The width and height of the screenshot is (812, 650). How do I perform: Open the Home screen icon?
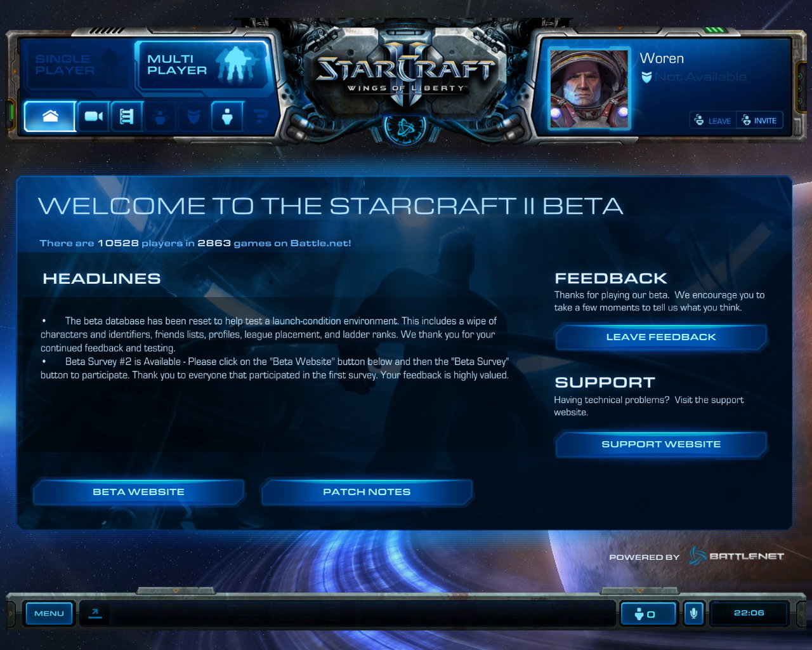50,116
